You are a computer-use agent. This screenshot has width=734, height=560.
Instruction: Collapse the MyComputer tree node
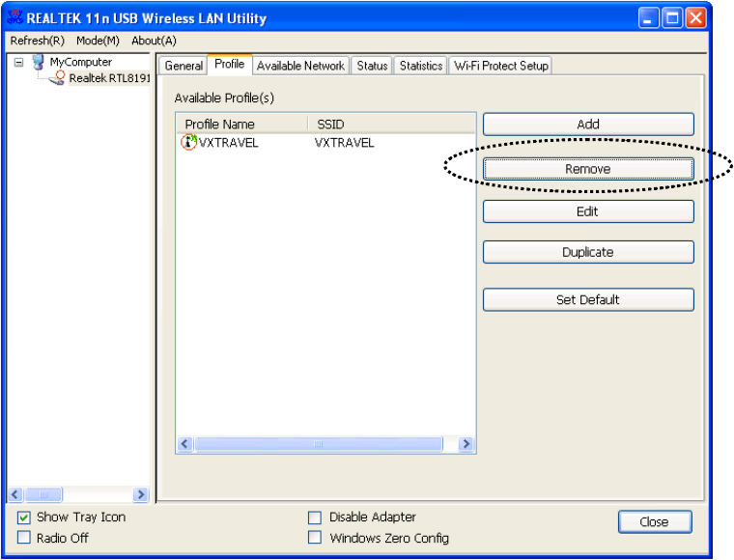(x=18, y=62)
